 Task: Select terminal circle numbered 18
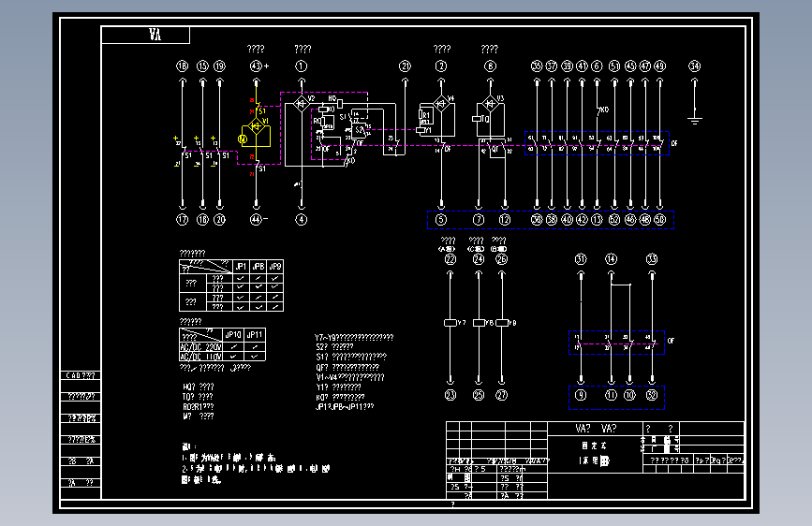183,66
